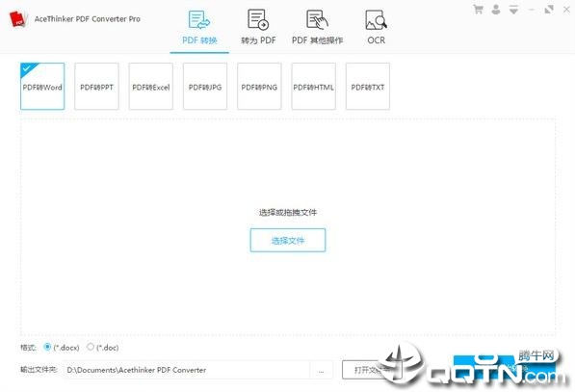Screen dimensions: 575x392
Task: Pick the PDF转HTML conversion tile
Action: pyautogui.click(x=314, y=87)
